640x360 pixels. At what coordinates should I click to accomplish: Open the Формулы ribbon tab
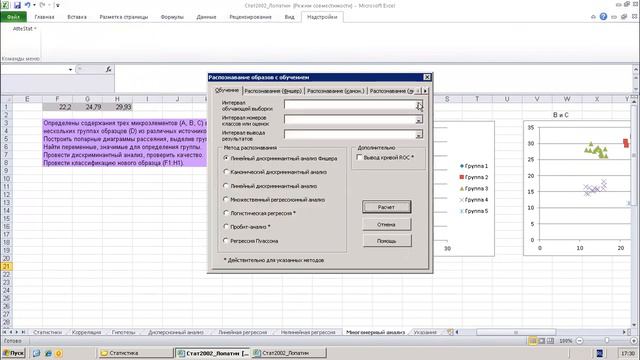tap(172, 17)
